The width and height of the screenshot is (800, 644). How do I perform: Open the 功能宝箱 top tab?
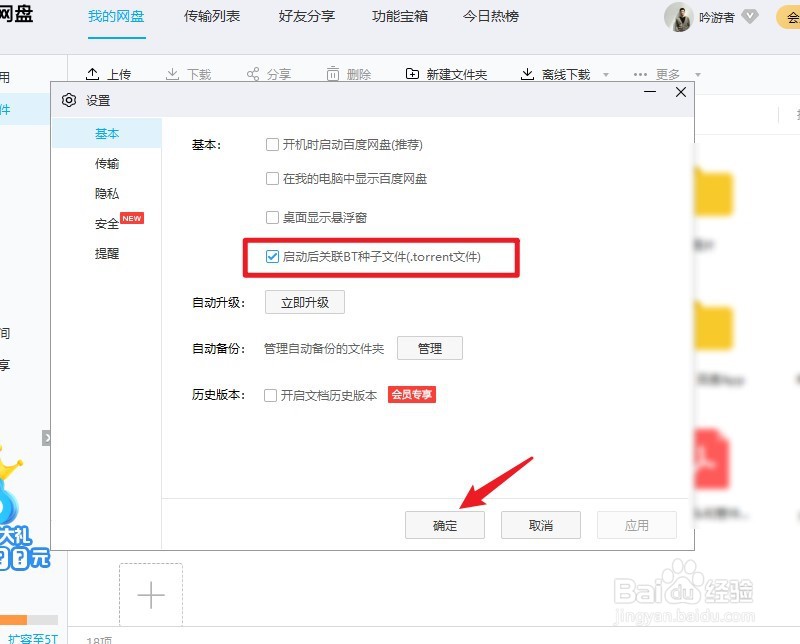400,16
